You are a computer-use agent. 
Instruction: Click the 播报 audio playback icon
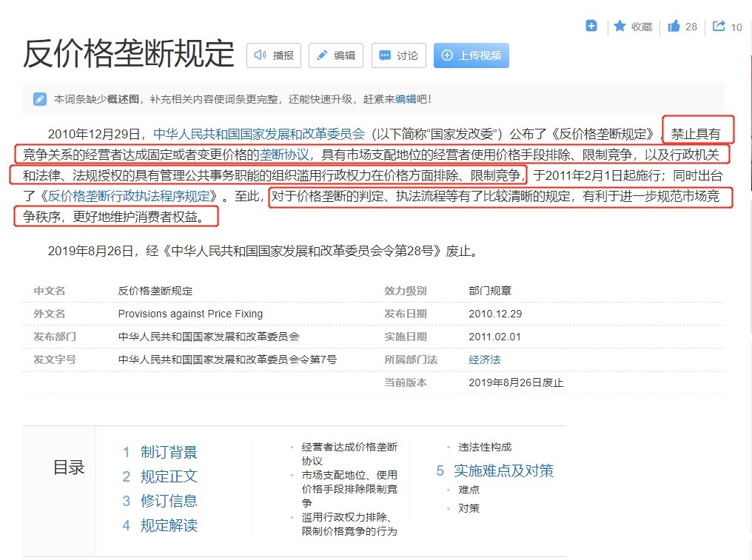tap(259, 55)
